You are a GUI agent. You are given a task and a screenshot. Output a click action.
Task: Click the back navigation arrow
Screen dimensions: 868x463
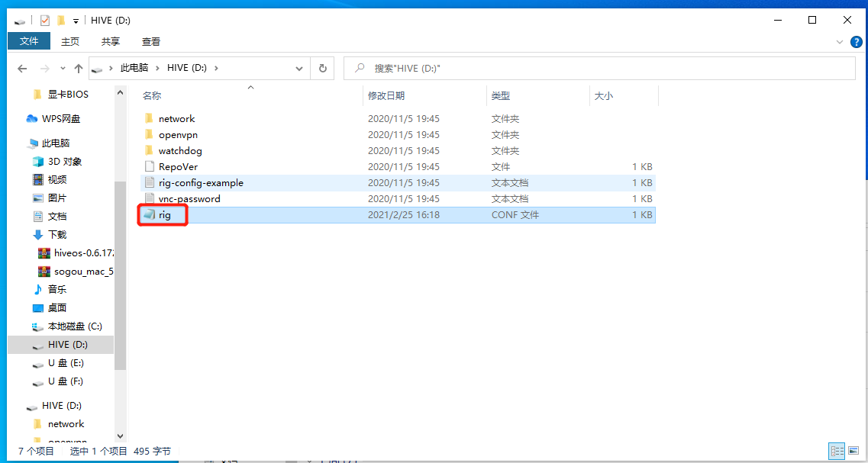22,68
